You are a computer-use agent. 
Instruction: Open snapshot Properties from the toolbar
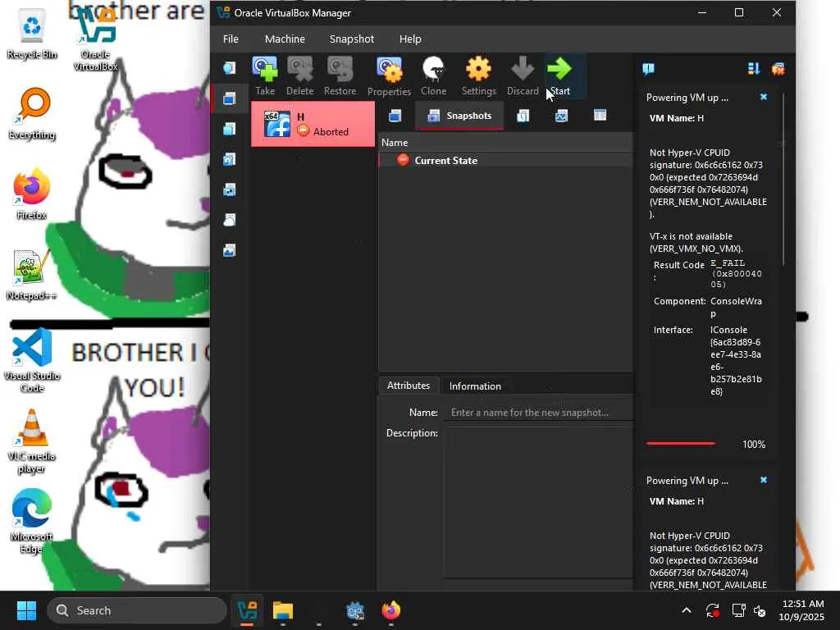pos(389,76)
